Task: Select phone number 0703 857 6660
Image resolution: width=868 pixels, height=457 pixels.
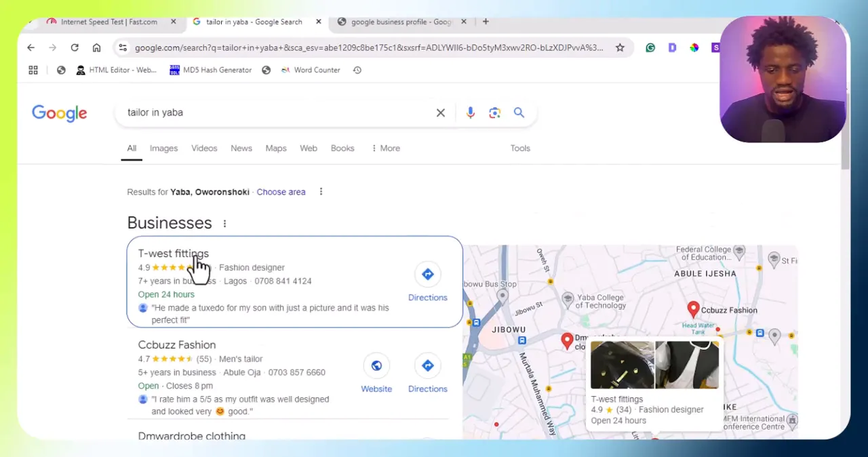Action: coord(296,372)
